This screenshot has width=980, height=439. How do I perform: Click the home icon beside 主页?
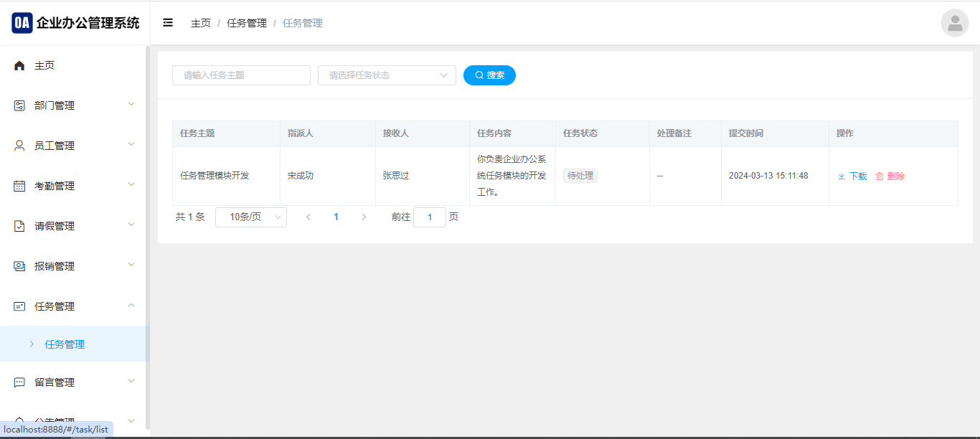pos(19,65)
